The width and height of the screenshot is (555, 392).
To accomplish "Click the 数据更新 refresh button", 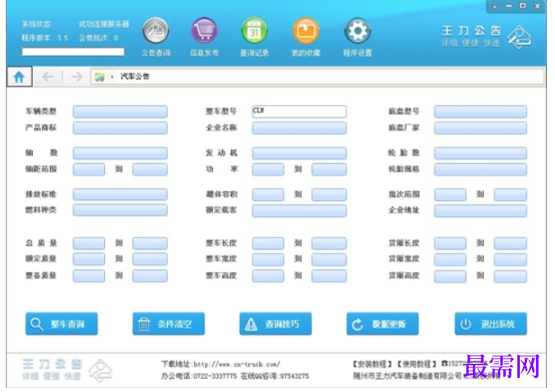I will point(382,324).
